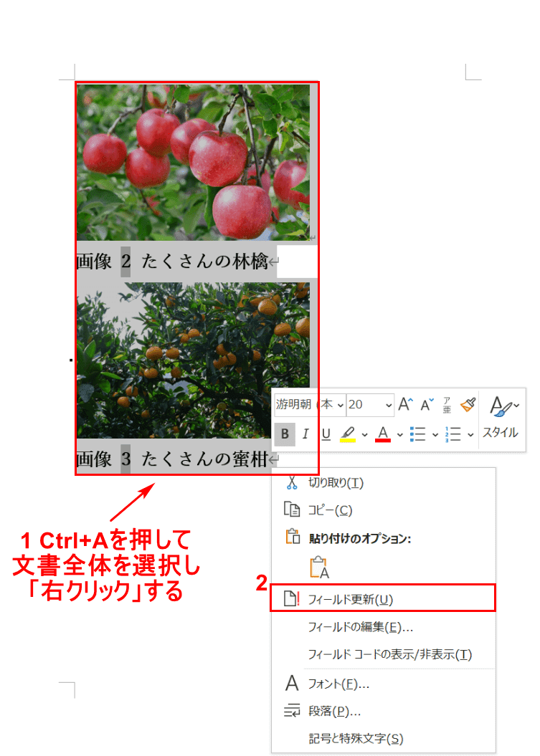
Task: Click the keep text only paste icon
Action: [319, 567]
